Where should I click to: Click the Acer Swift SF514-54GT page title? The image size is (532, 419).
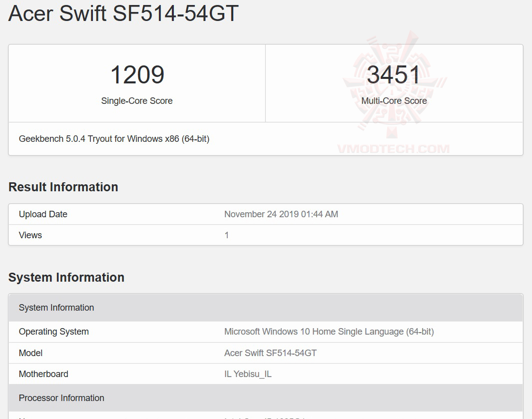click(x=123, y=13)
